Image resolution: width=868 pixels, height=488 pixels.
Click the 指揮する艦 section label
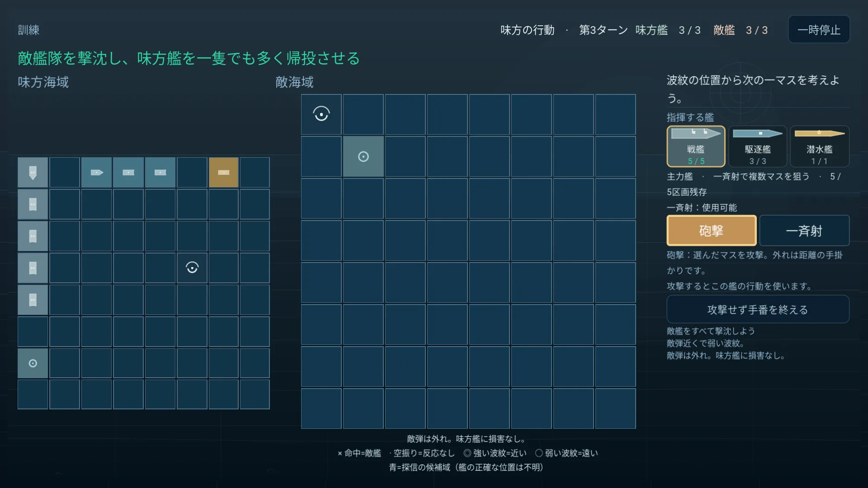coord(690,117)
